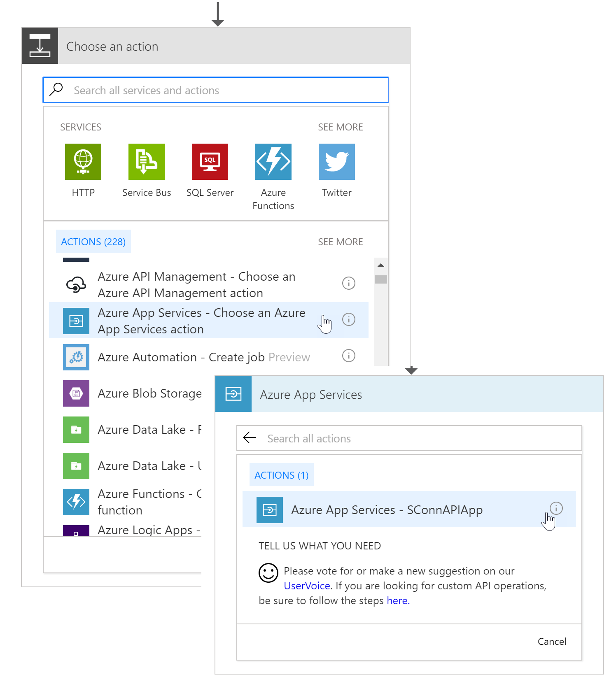Open the ACTIONS (228) tab
This screenshot has width=616, height=684.
[x=93, y=242]
